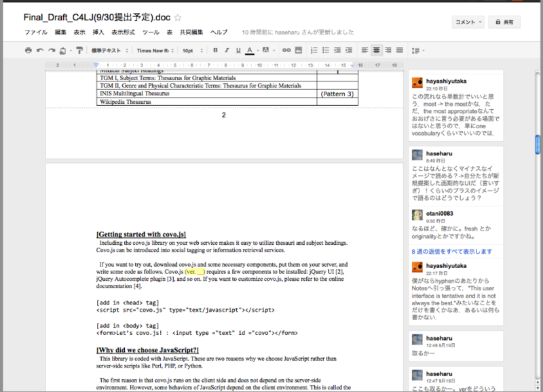Expand the web clipboard dropdown arrow
Image resolution: width=543 pixels, height=392 pixels.
tap(71, 50)
